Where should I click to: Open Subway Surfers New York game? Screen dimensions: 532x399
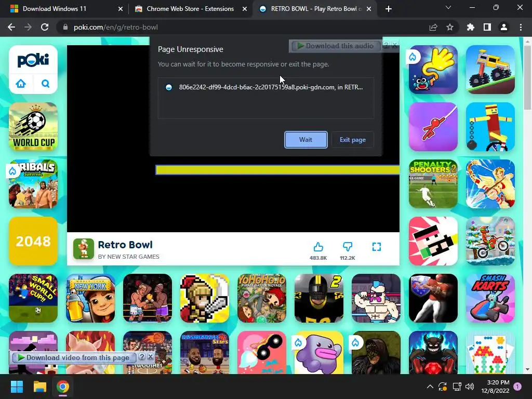point(90,298)
